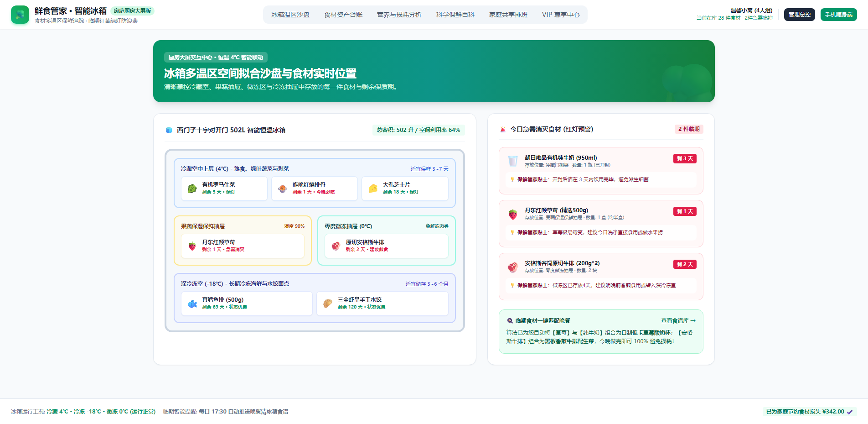Click 冷藏室中上层 (4°C) zone heading
This screenshot has height=424, width=868.
click(235, 169)
